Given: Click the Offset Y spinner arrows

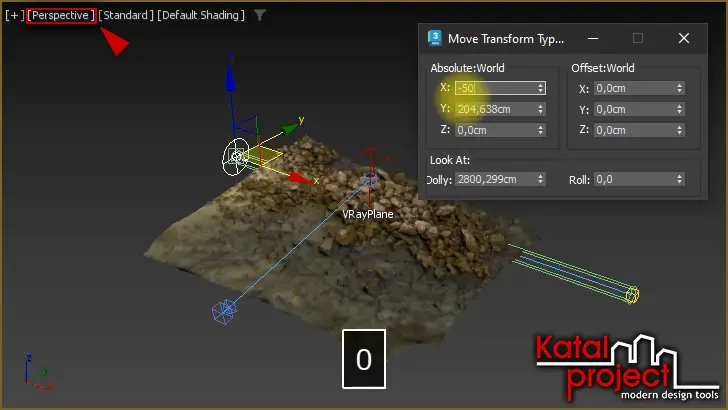Looking at the screenshot, I should (679, 109).
